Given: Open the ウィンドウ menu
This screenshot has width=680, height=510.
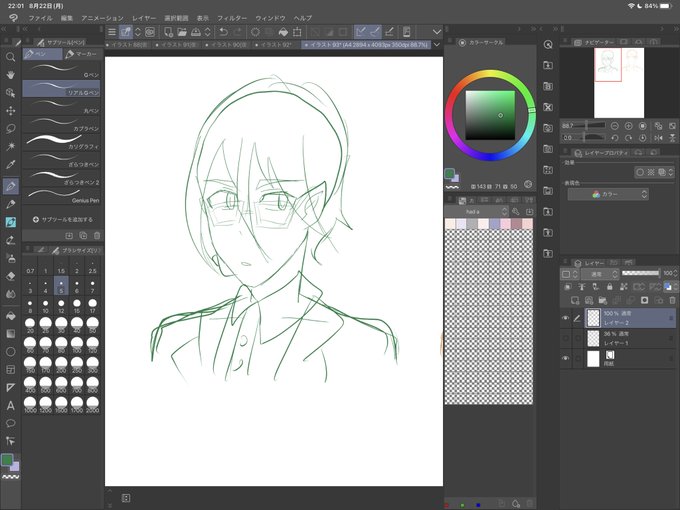Looking at the screenshot, I should 270,18.
